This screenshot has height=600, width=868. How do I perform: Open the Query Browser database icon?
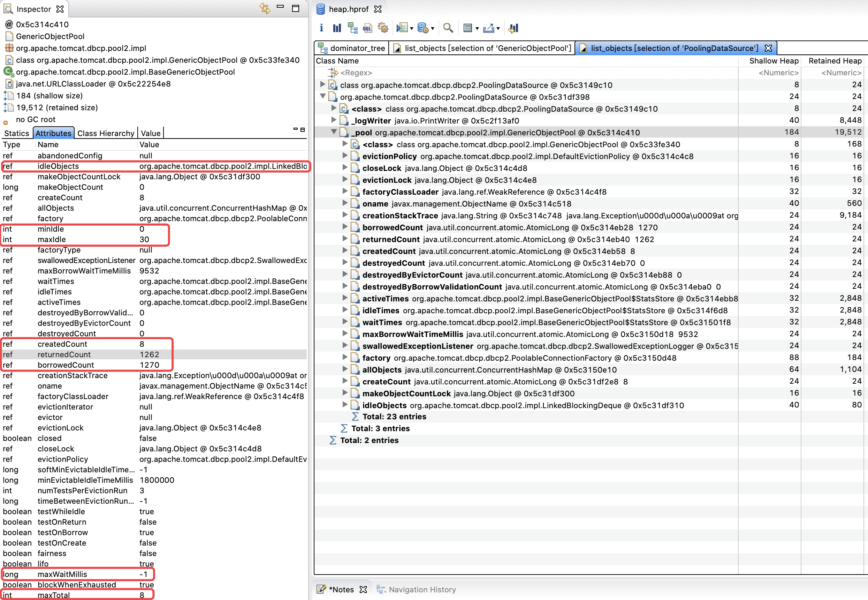[423, 28]
